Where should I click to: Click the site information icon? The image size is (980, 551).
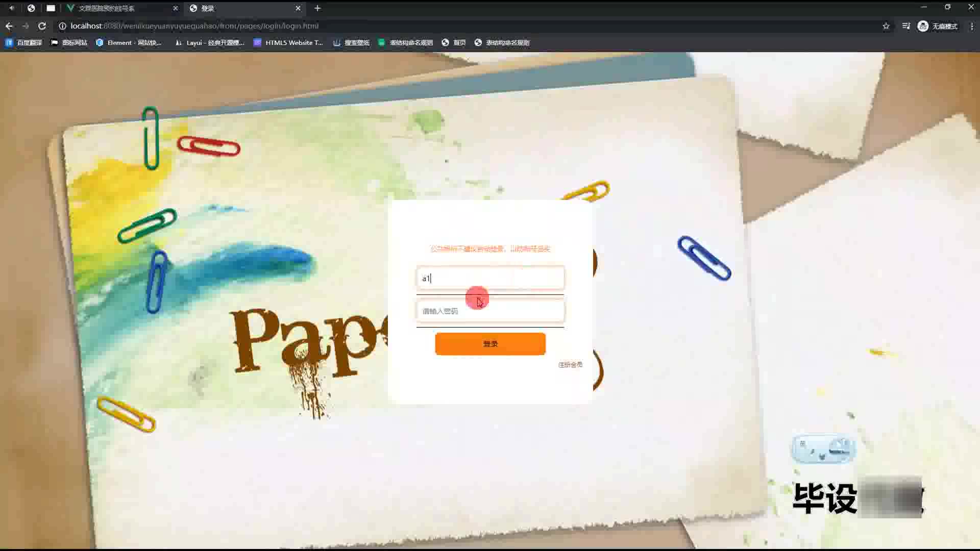pos(62,26)
